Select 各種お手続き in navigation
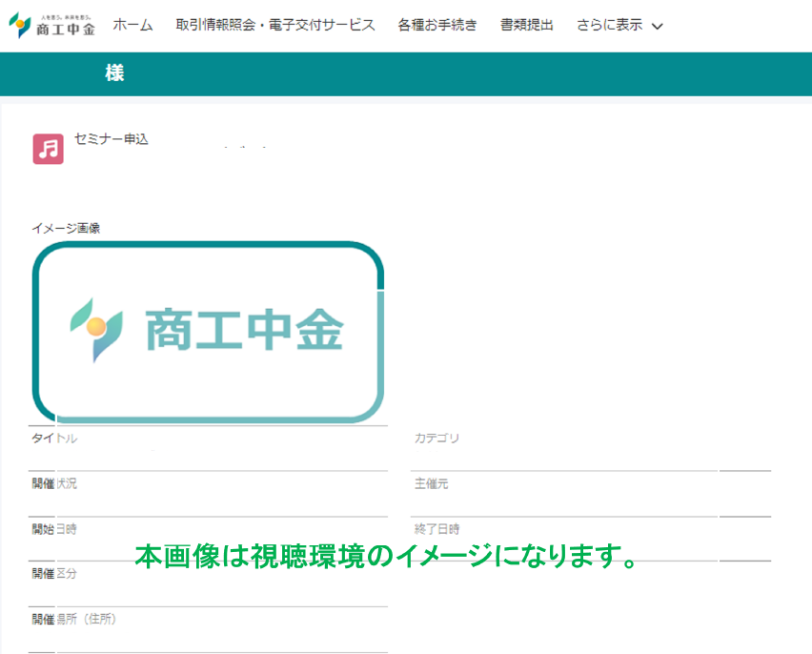Viewport: 812px width, 654px height. [x=437, y=25]
